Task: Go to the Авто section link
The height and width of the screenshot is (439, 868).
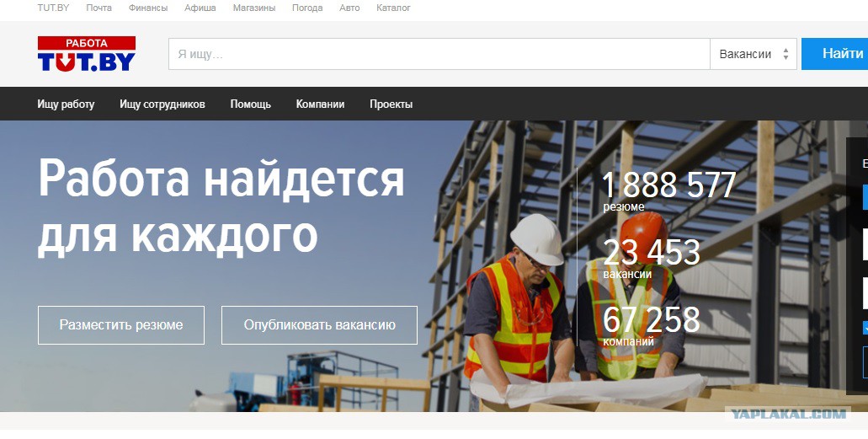Action: coord(349,8)
